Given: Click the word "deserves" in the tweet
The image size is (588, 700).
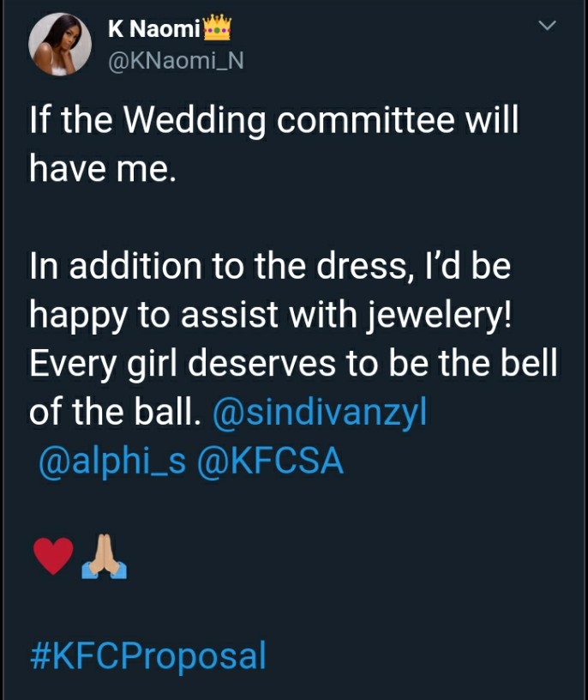Looking at the screenshot, I should coord(261,364).
